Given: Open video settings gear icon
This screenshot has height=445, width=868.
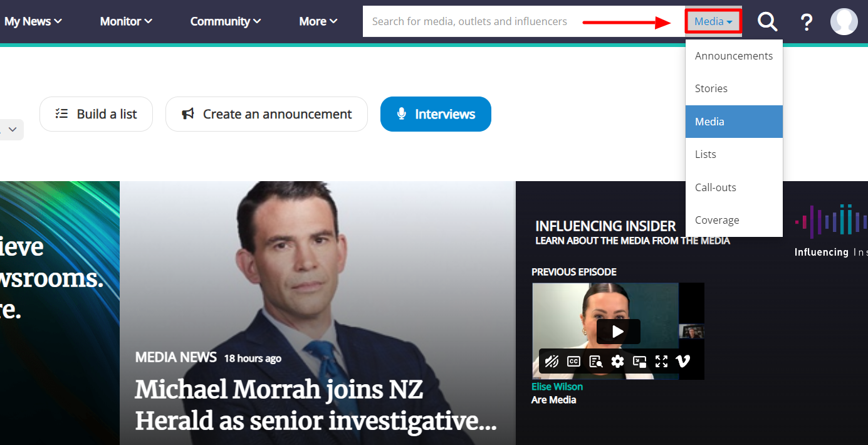Looking at the screenshot, I should 618,361.
